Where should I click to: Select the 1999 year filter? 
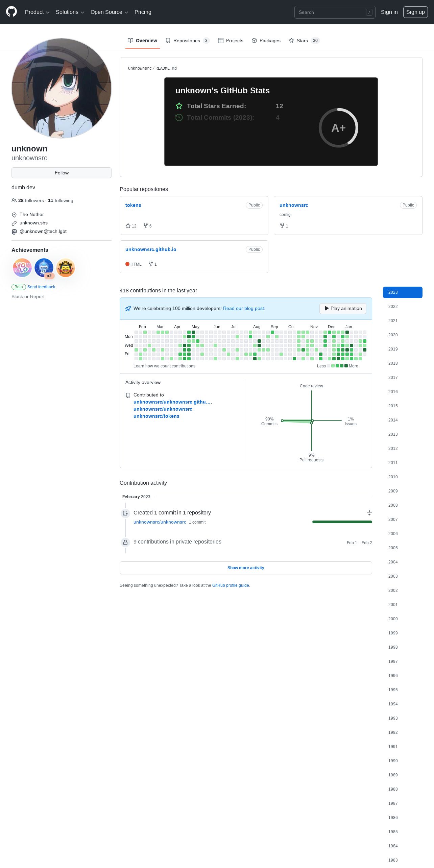tap(403, 633)
